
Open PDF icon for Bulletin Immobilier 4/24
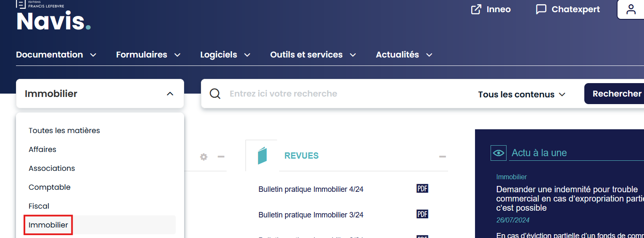pyautogui.click(x=422, y=188)
